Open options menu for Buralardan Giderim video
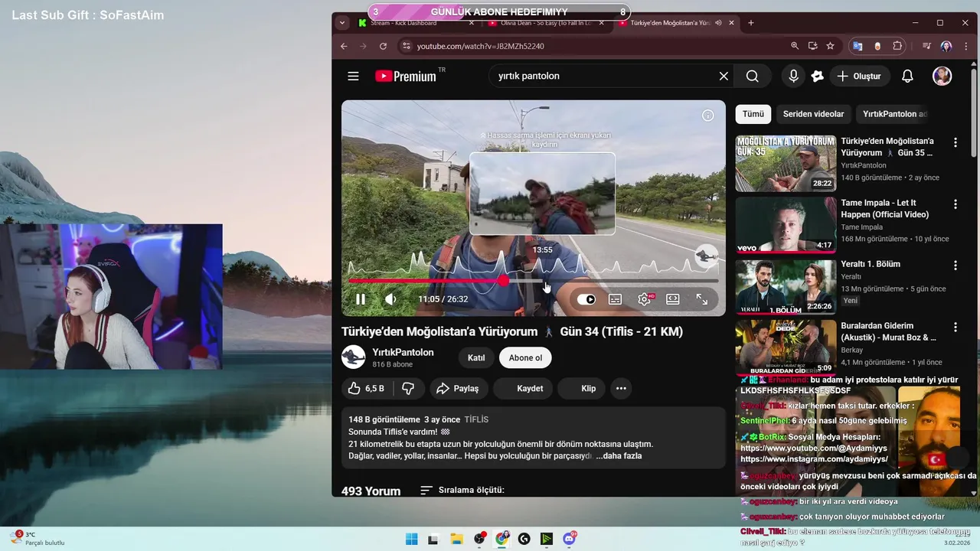980x551 pixels. coord(955,328)
